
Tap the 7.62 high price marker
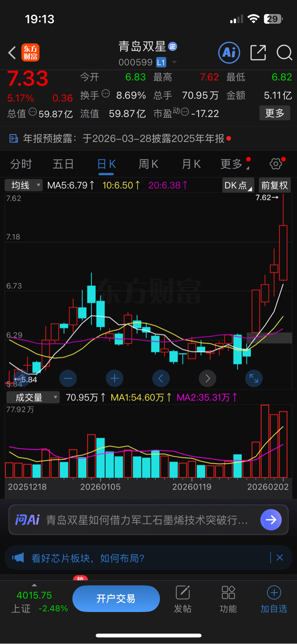(267, 197)
